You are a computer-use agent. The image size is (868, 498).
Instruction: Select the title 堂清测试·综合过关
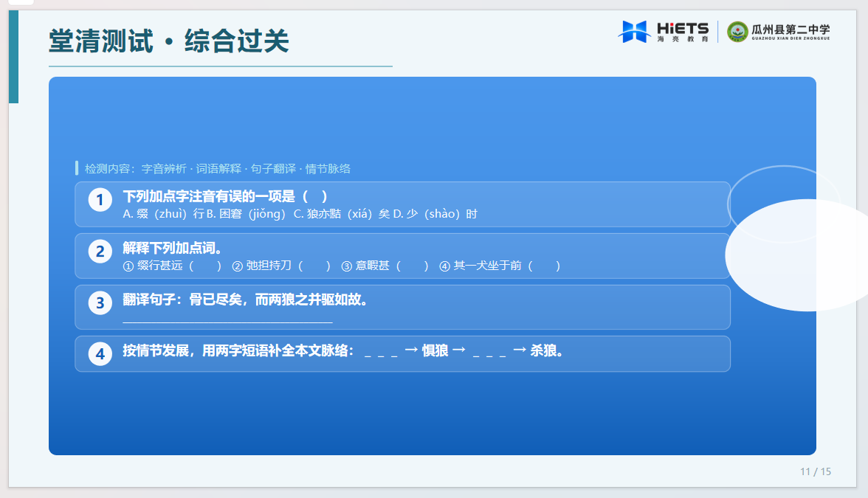click(x=169, y=41)
